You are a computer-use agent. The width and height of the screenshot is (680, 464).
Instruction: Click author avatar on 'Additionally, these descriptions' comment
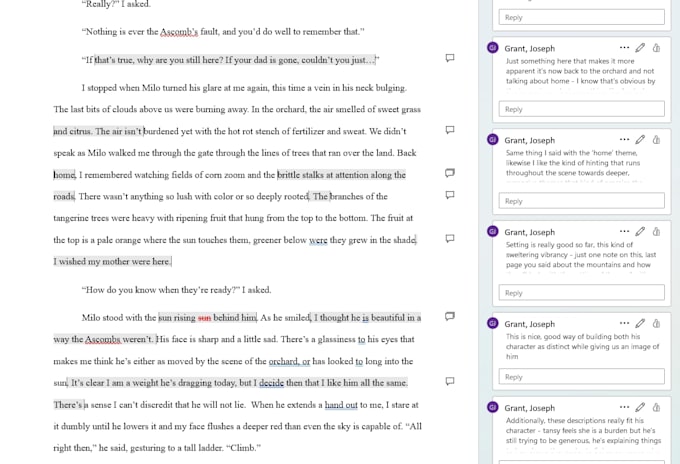pos(493,407)
